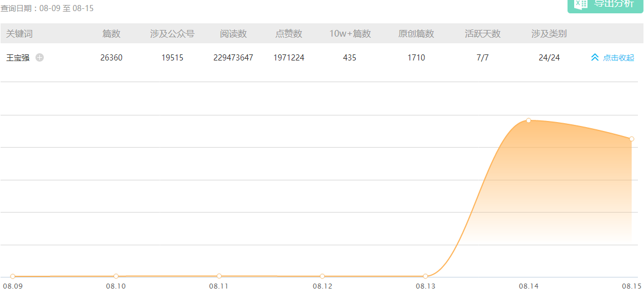Click the peak data point at 08.14
Image resolution: width=644 pixels, height=298 pixels.
[528, 120]
